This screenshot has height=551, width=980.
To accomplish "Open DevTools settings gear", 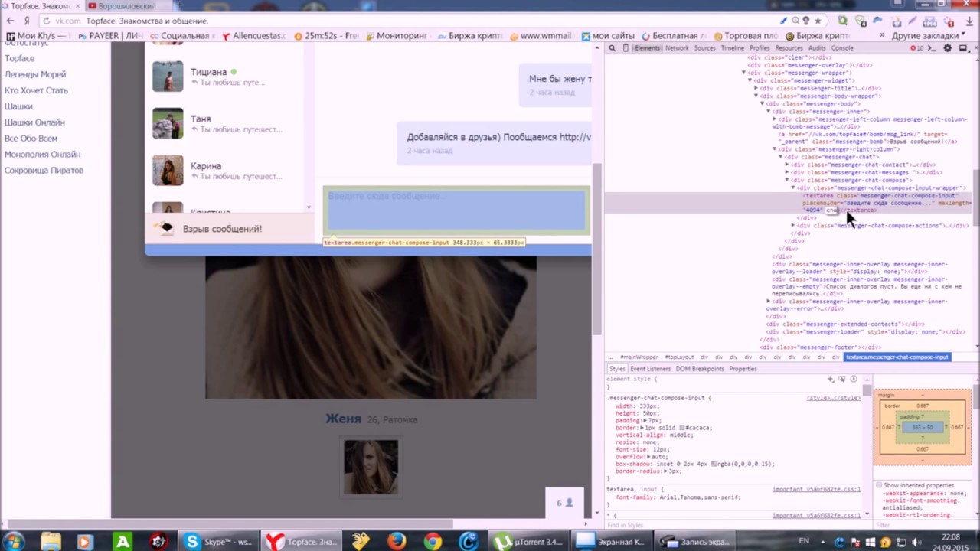I will click(x=947, y=48).
